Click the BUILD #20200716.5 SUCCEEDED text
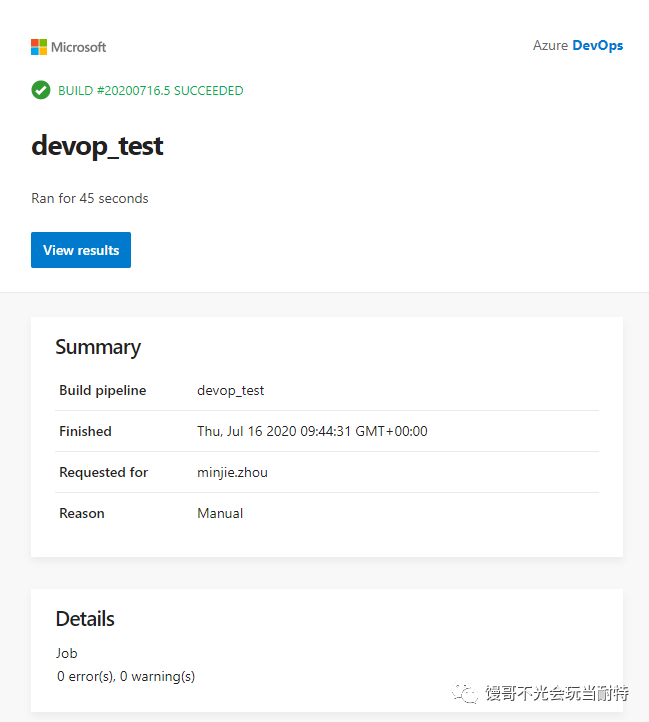This screenshot has width=649, height=722. (x=151, y=91)
